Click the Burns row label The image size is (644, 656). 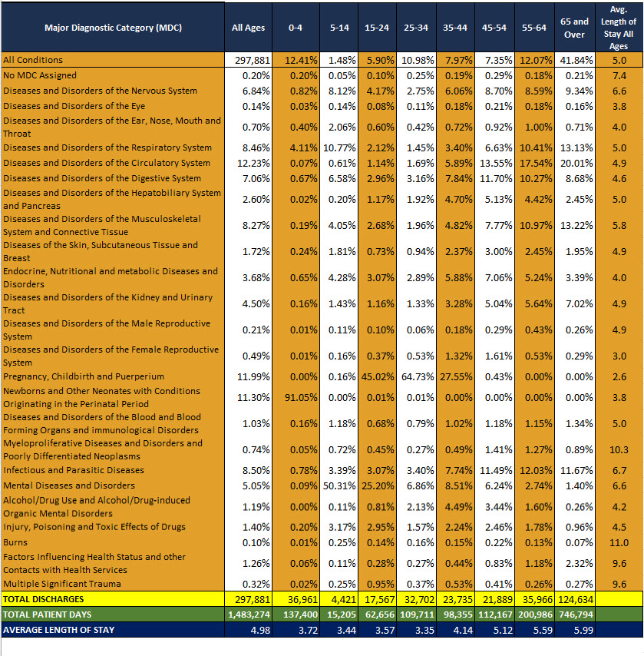click(x=15, y=542)
